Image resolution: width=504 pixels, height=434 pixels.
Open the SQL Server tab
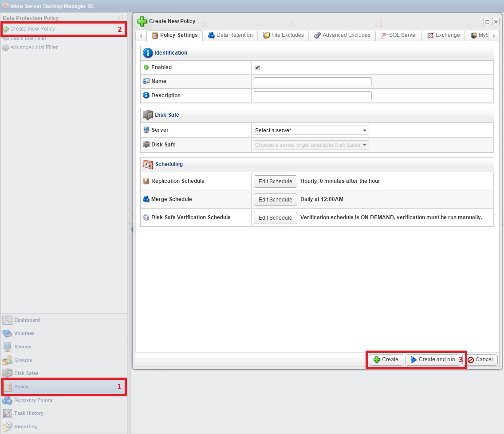(x=399, y=36)
